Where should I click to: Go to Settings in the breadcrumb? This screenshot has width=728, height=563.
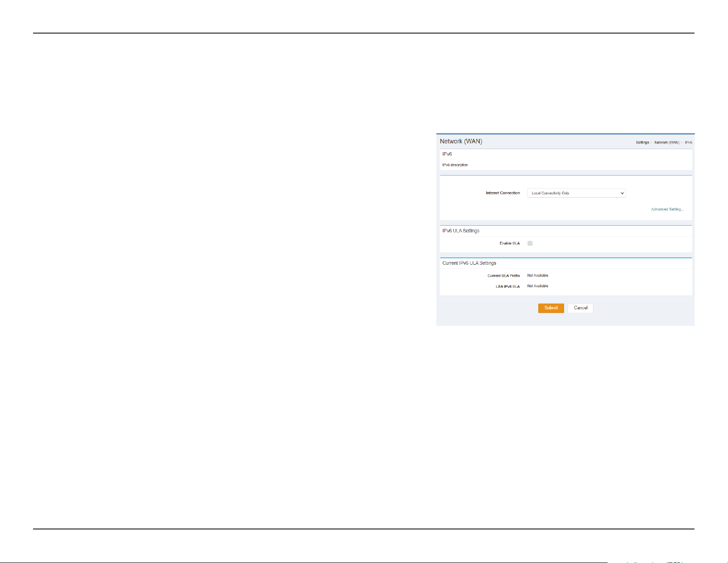click(x=642, y=142)
